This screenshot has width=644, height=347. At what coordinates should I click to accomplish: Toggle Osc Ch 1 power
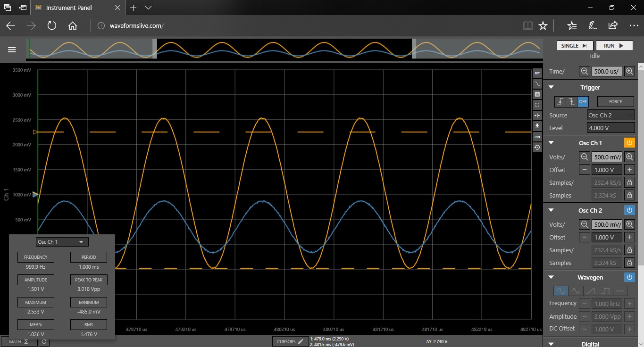point(629,143)
